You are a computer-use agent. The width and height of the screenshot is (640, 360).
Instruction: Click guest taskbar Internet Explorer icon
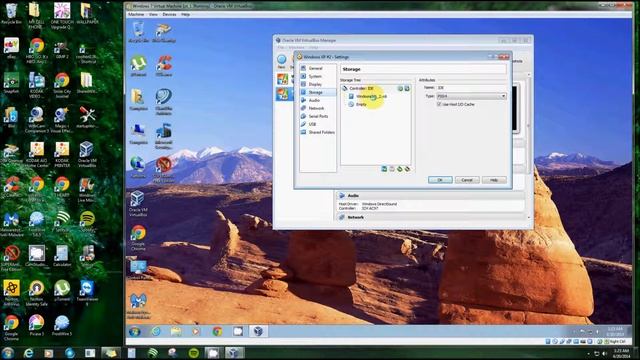[x=156, y=331]
